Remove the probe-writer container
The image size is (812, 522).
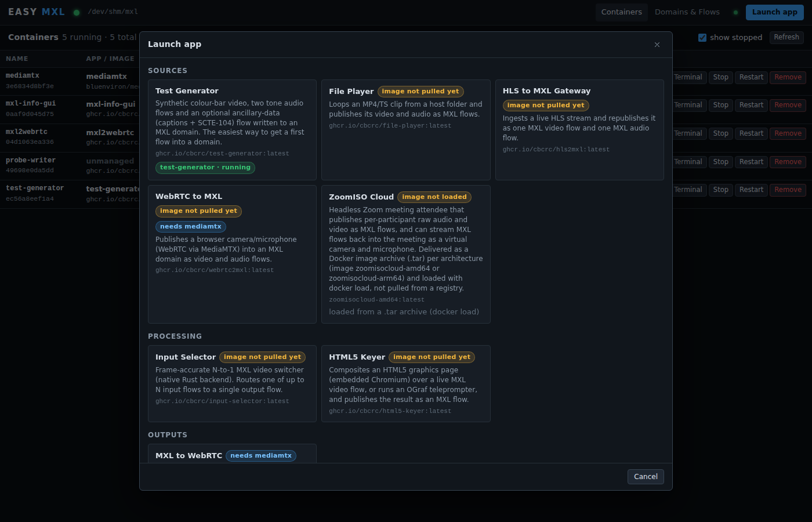click(788, 162)
